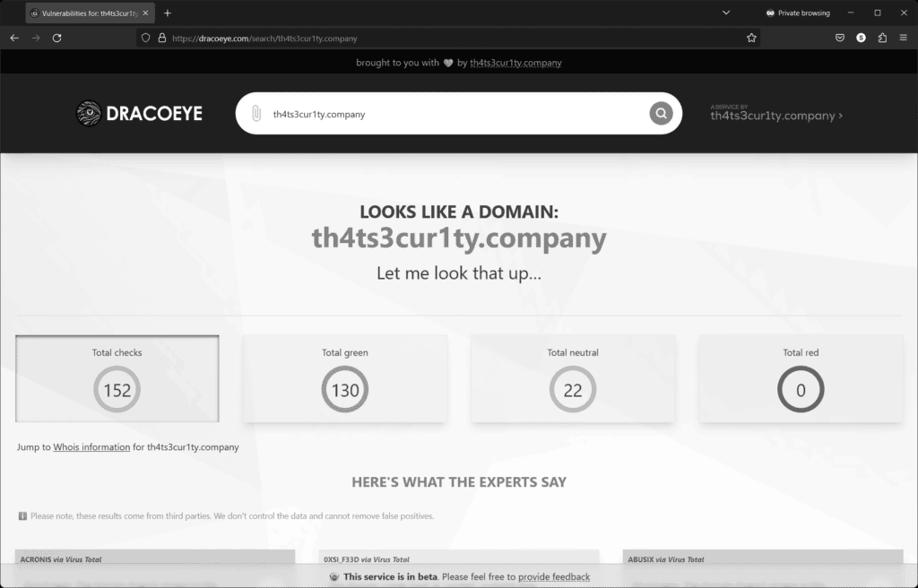Show site info via padlock icon

pyautogui.click(x=162, y=38)
